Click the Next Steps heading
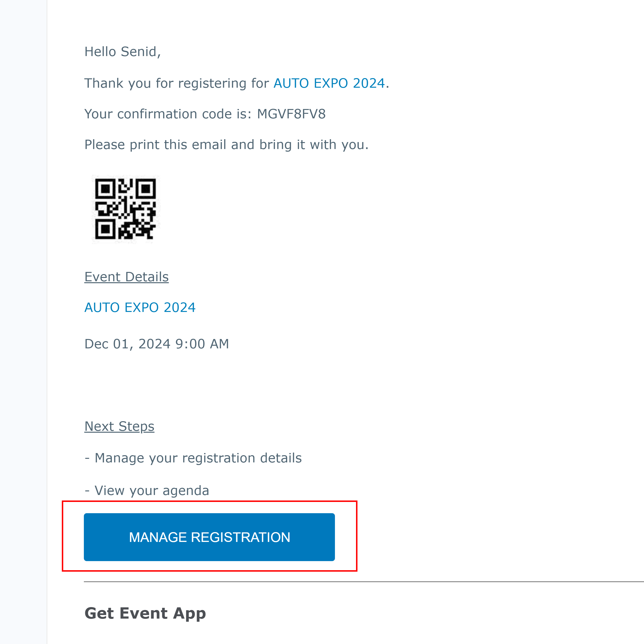Image resolution: width=644 pixels, height=644 pixels. tap(119, 426)
